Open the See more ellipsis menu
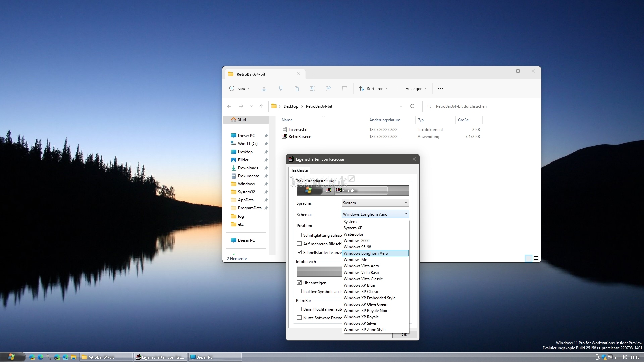Screen dimensions: 644x362 pyautogui.click(x=441, y=89)
